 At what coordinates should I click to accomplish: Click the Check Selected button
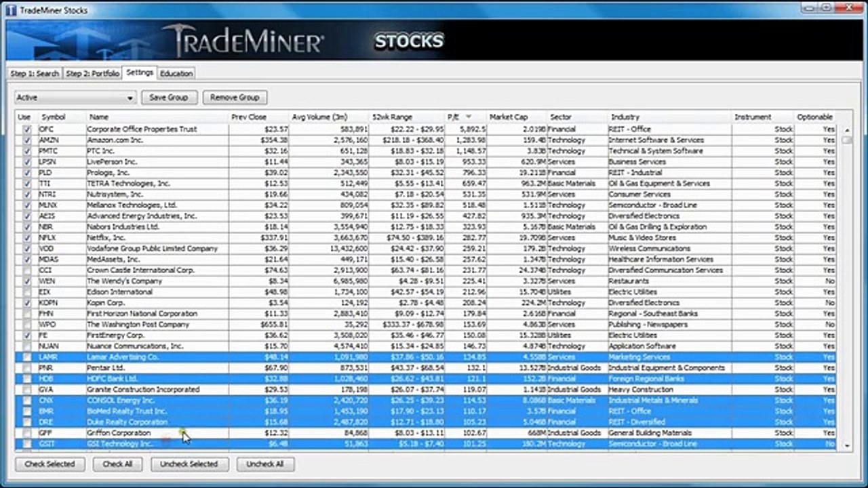pos(50,464)
